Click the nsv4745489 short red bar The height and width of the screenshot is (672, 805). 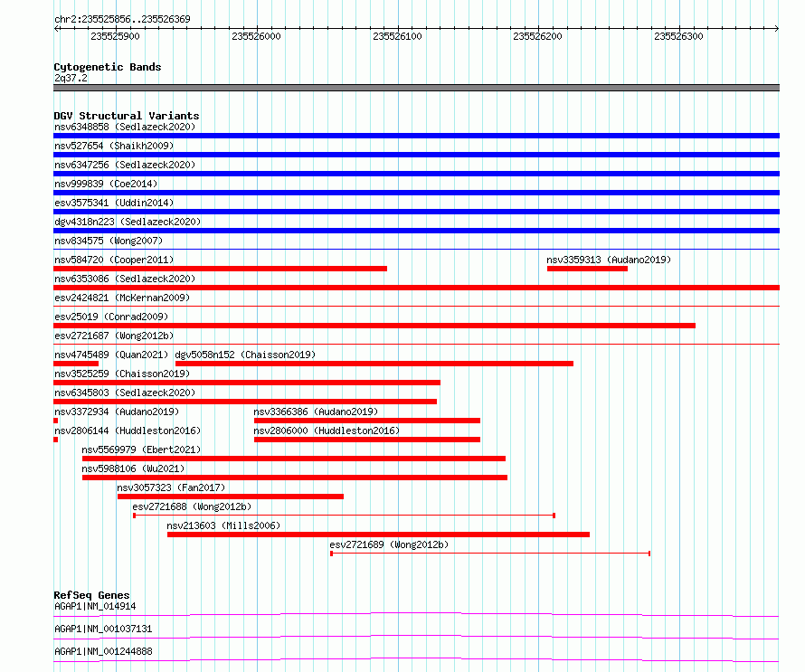point(76,364)
